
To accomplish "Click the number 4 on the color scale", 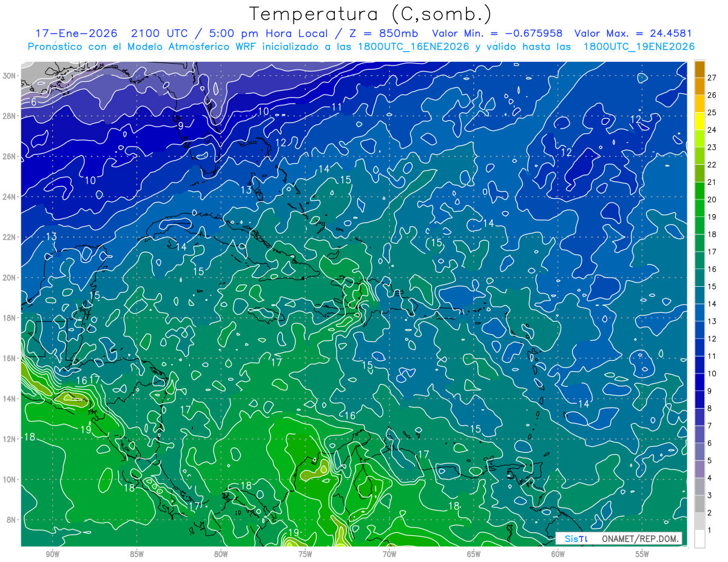I will pos(710,478).
